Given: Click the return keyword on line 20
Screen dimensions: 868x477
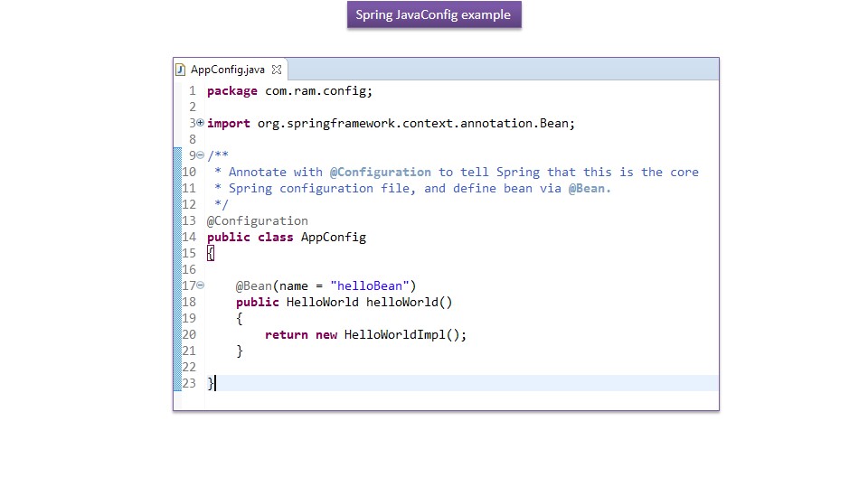Looking at the screenshot, I should [x=287, y=335].
